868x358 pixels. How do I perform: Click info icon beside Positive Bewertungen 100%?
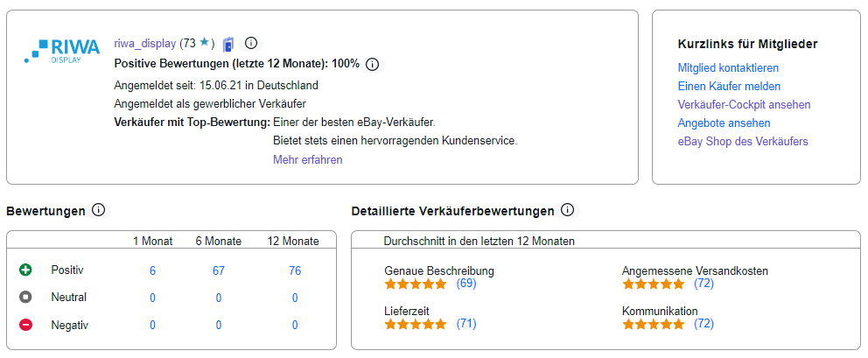click(x=372, y=64)
